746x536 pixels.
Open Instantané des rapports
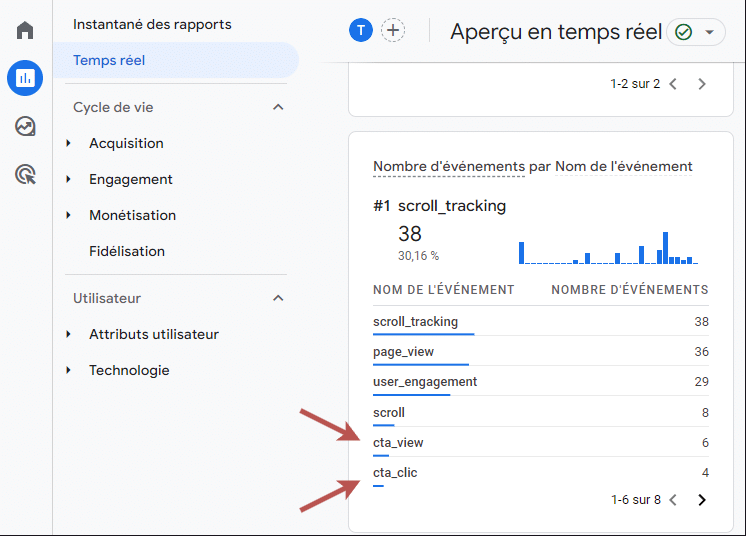pyautogui.click(x=152, y=24)
